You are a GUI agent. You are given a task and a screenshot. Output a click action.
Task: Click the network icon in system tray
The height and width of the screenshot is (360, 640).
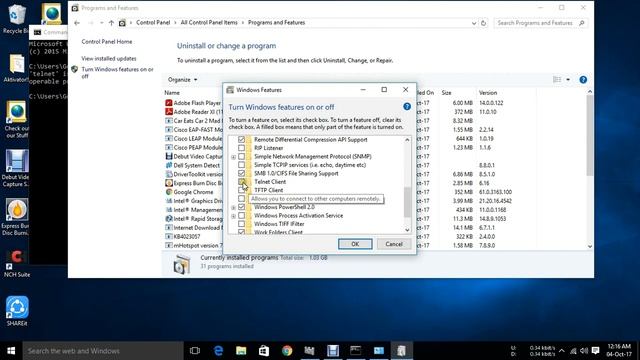[573, 351]
